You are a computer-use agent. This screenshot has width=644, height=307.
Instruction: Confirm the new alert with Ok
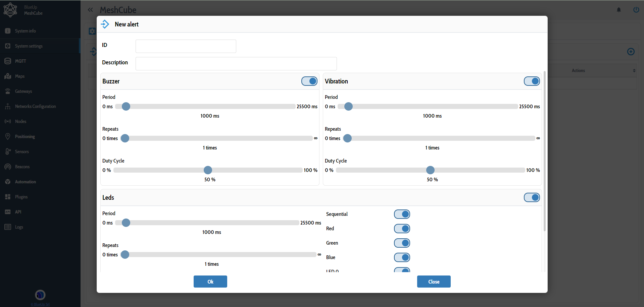click(x=210, y=282)
